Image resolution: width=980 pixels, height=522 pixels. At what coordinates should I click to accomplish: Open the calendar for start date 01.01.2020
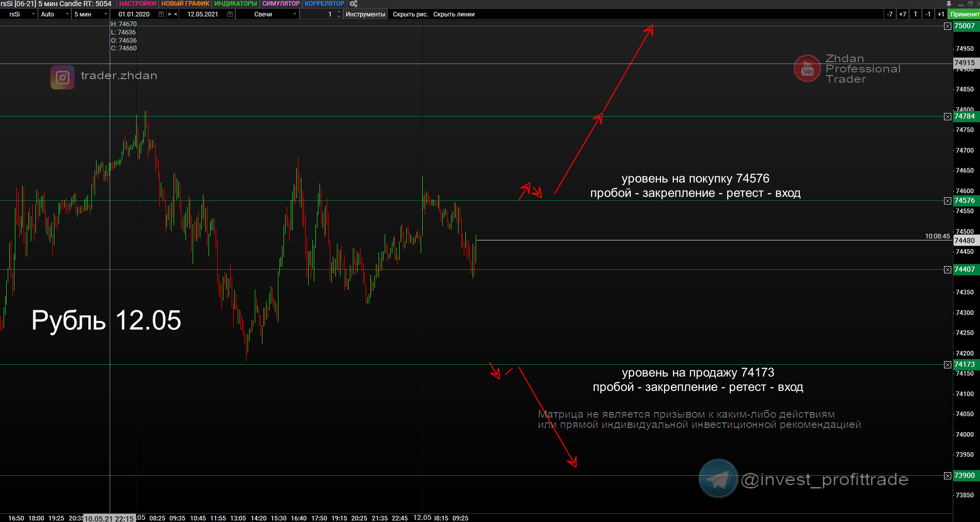click(161, 14)
